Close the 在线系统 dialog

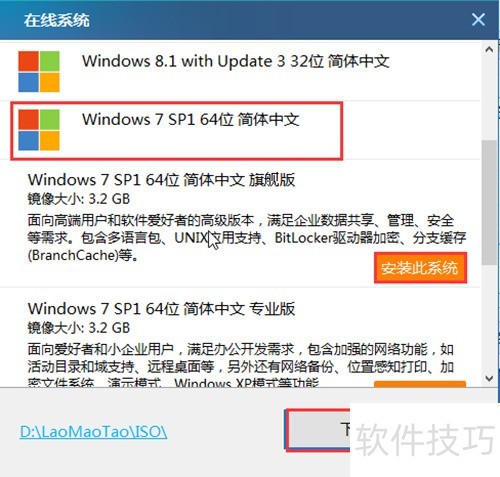tap(478, 20)
